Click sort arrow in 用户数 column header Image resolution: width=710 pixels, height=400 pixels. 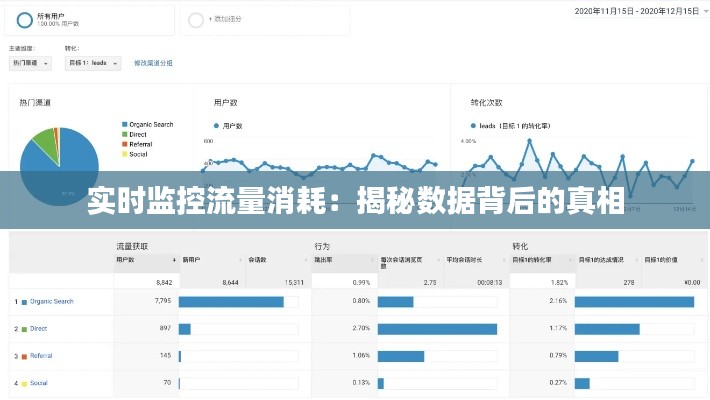coord(174,260)
